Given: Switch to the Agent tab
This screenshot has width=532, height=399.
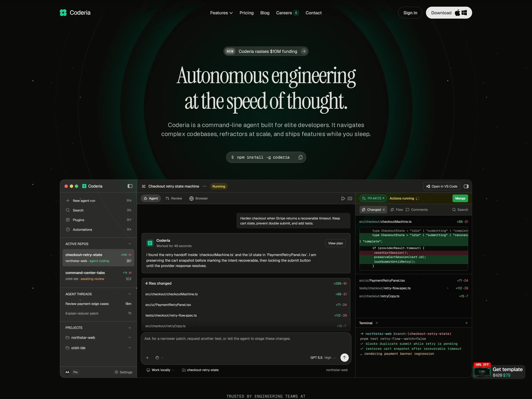Looking at the screenshot, I should tap(151, 198).
